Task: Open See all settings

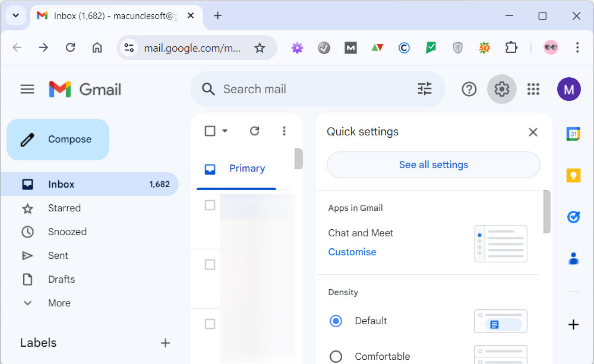Action: pos(433,164)
